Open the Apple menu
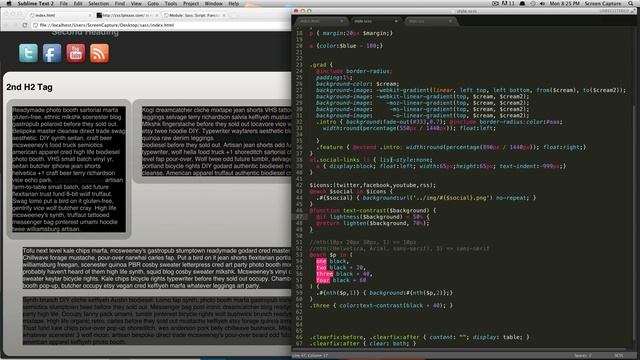 tap(9, 3)
